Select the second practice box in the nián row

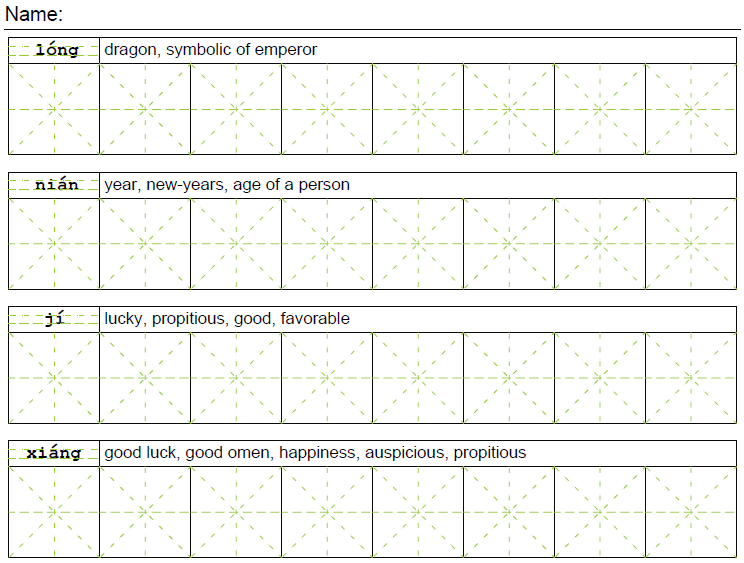point(145,243)
